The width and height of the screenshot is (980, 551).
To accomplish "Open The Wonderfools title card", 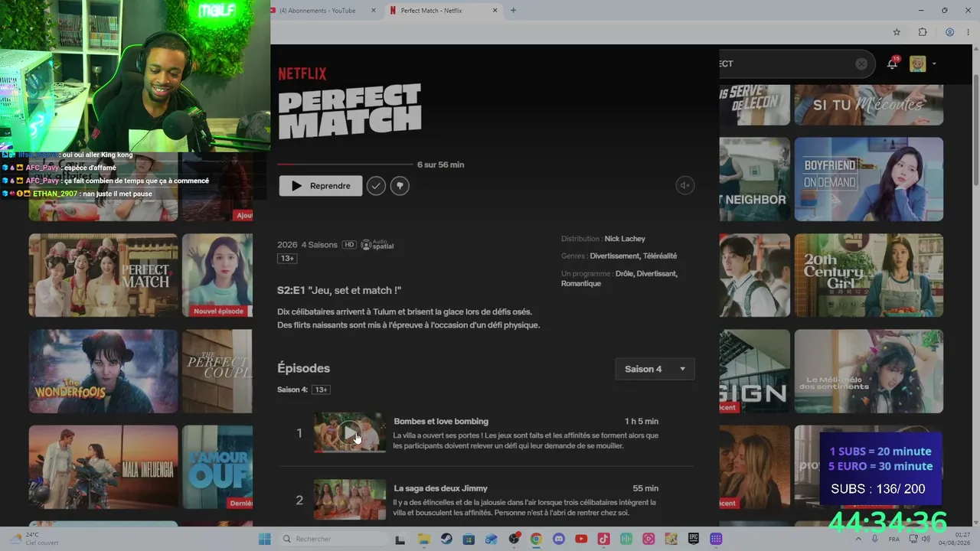I will 103,371.
